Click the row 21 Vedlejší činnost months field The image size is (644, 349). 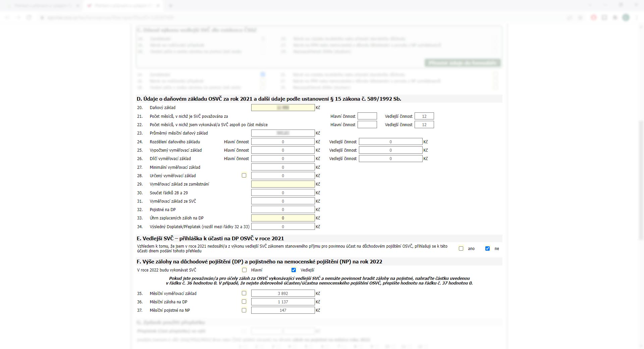pos(424,116)
